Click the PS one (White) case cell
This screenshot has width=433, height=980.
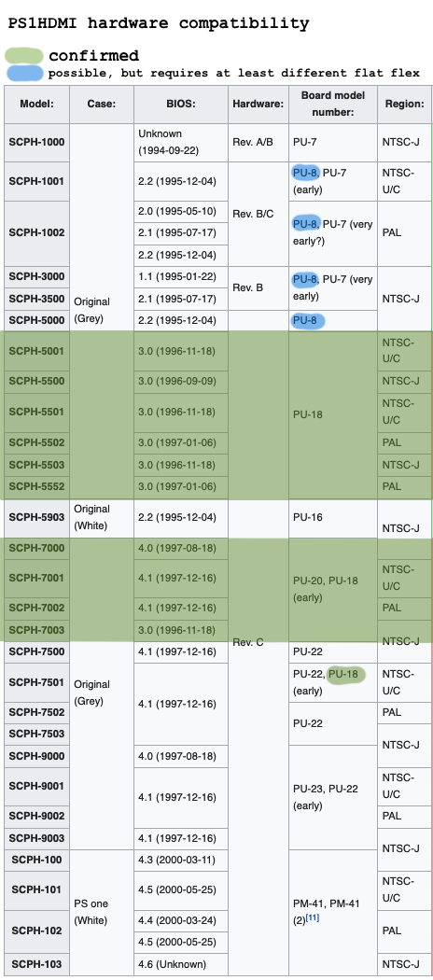click(102, 912)
